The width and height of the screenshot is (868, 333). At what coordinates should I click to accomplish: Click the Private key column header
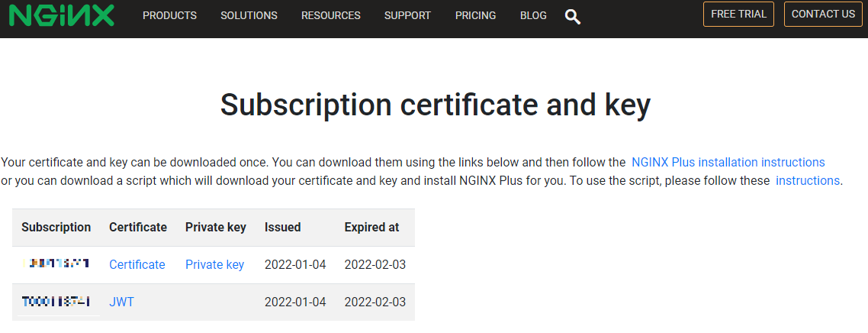pos(216,227)
